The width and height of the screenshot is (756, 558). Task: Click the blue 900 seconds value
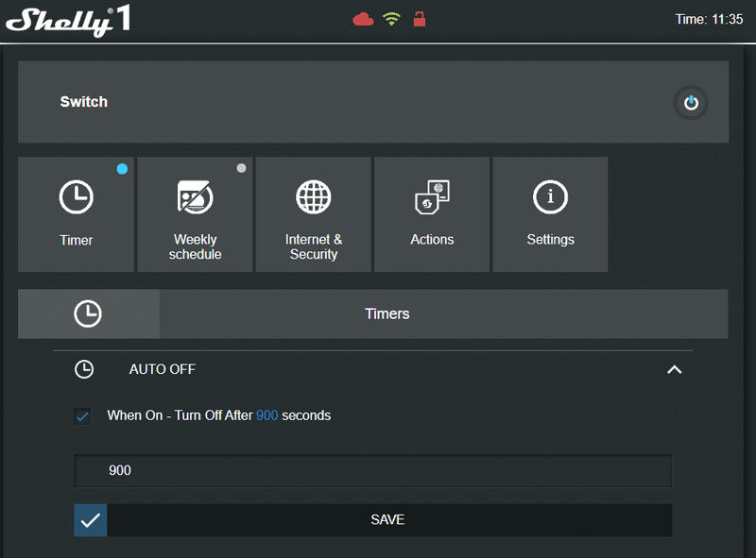[x=266, y=415]
